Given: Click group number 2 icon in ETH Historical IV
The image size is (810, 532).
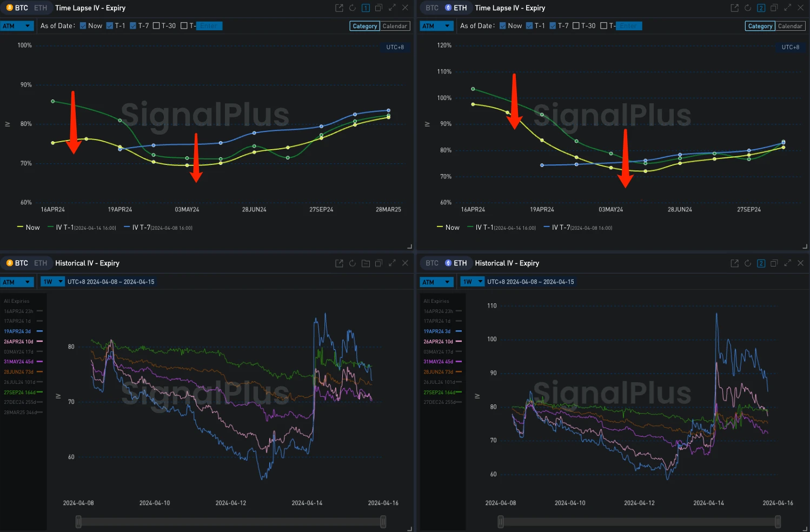Looking at the screenshot, I should point(761,263).
